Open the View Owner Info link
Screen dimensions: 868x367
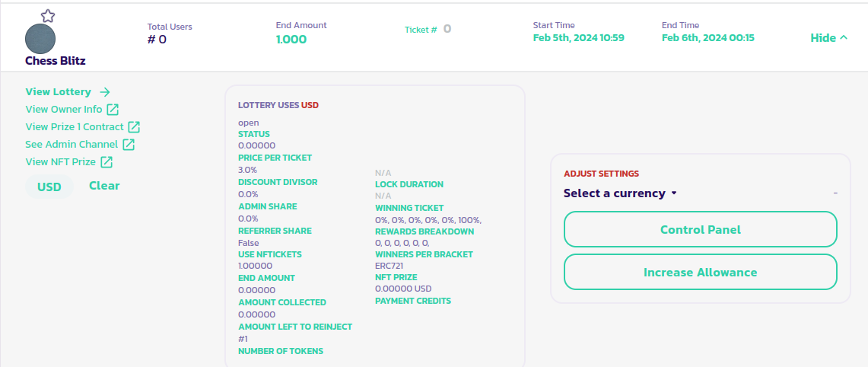point(64,110)
